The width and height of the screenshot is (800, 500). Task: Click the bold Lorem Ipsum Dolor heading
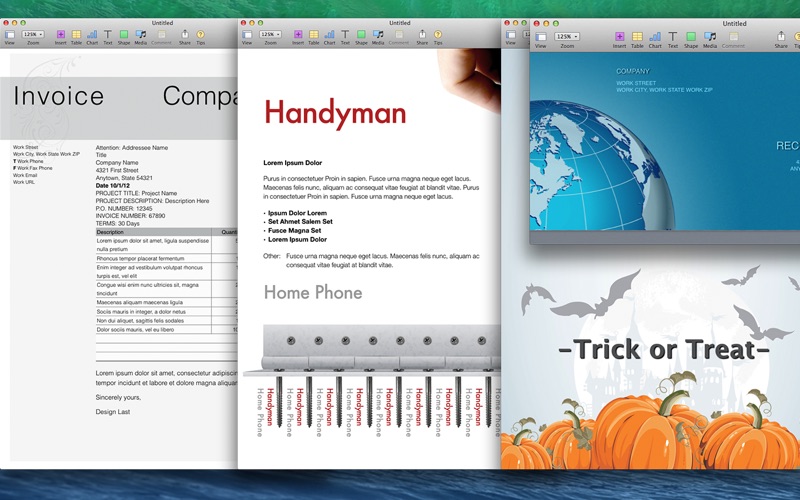pos(292,163)
